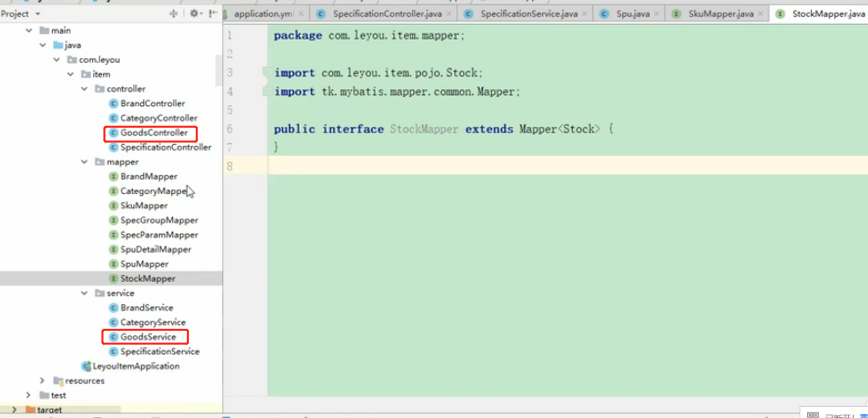Click the Stock type in Mapper<Stock>
This screenshot has height=418, width=868.
click(579, 129)
